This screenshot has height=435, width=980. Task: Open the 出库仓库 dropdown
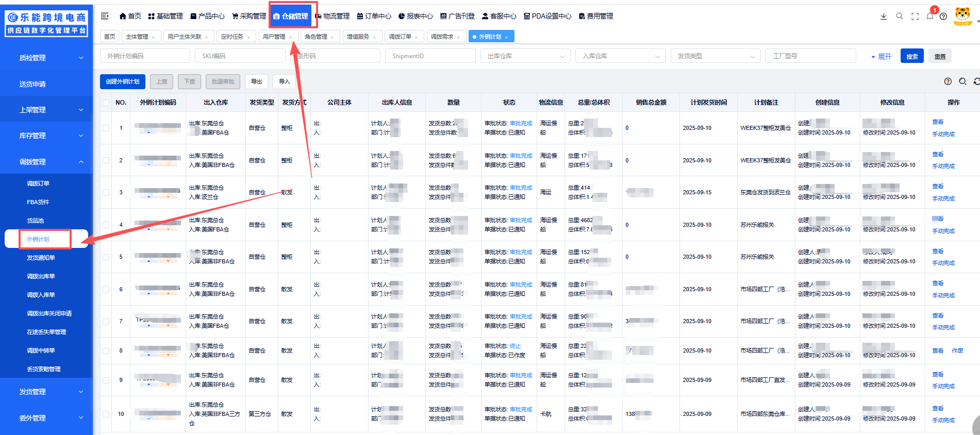coord(525,56)
